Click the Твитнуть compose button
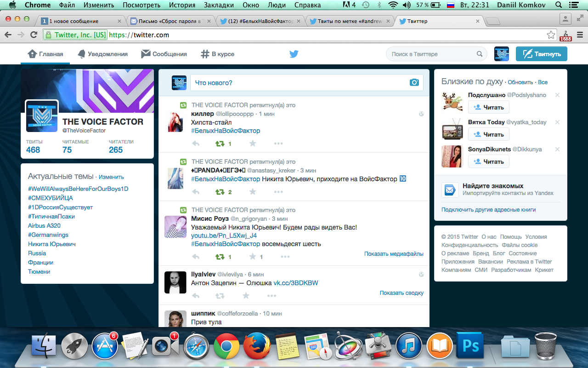588x368 pixels. [x=542, y=54]
